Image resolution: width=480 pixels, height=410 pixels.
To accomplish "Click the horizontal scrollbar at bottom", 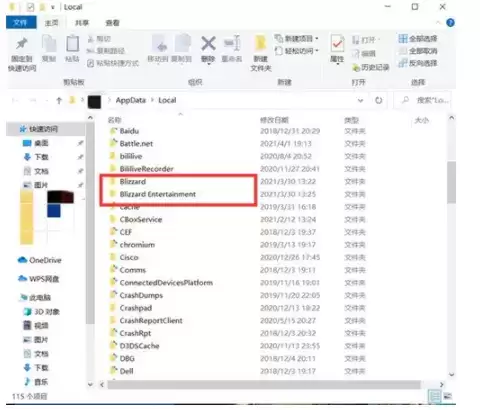I will coord(264,385).
